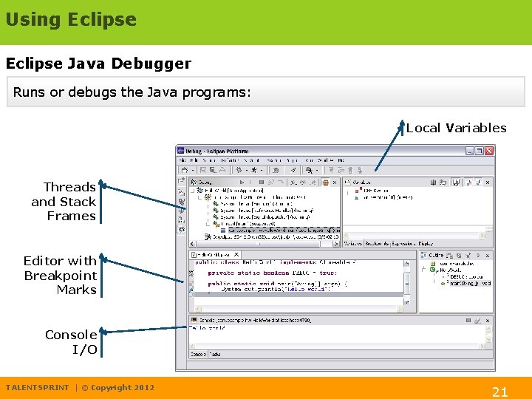Open the Window menu

[x=326, y=160]
